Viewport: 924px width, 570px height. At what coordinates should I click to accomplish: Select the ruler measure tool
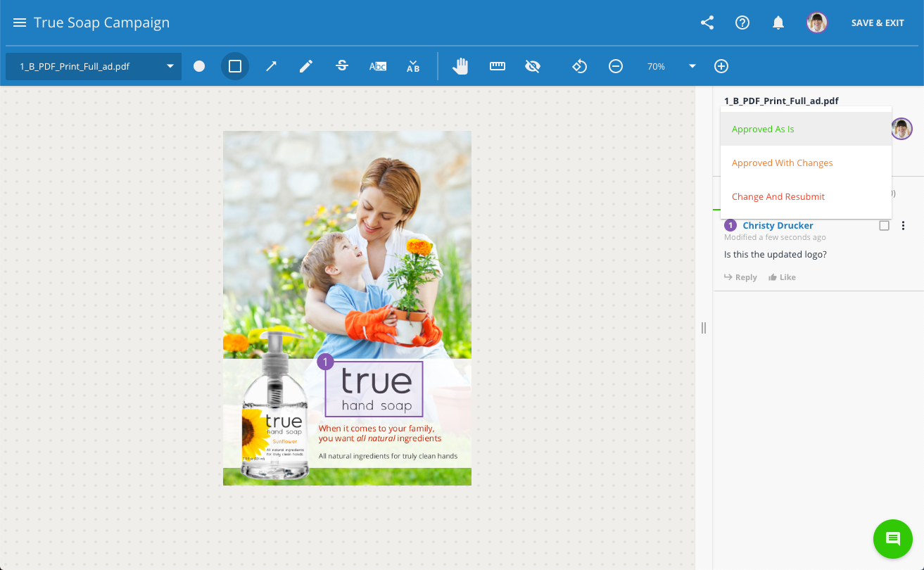click(x=498, y=66)
